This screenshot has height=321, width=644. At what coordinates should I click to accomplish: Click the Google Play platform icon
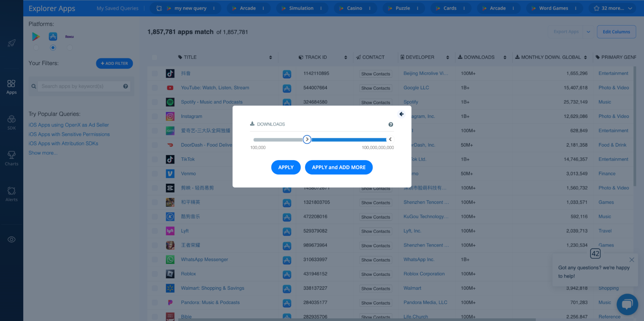click(x=36, y=36)
